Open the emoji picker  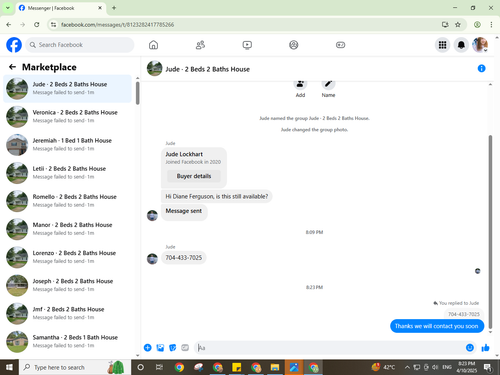470,348
